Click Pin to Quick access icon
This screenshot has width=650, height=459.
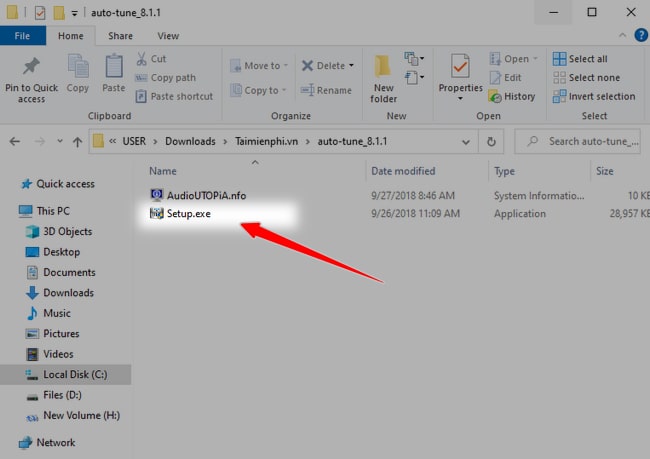pyautogui.click(x=31, y=66)
